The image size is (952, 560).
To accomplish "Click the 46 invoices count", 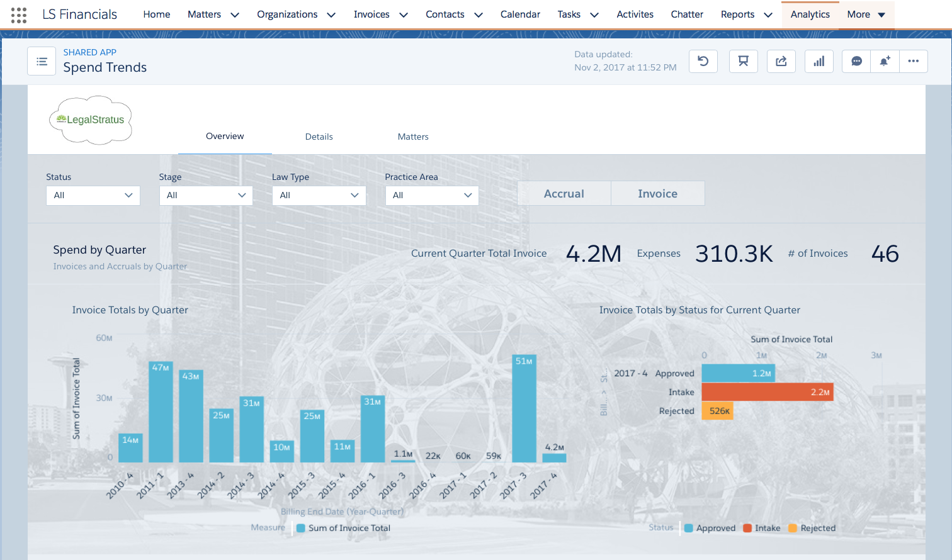I will (885, 254).
